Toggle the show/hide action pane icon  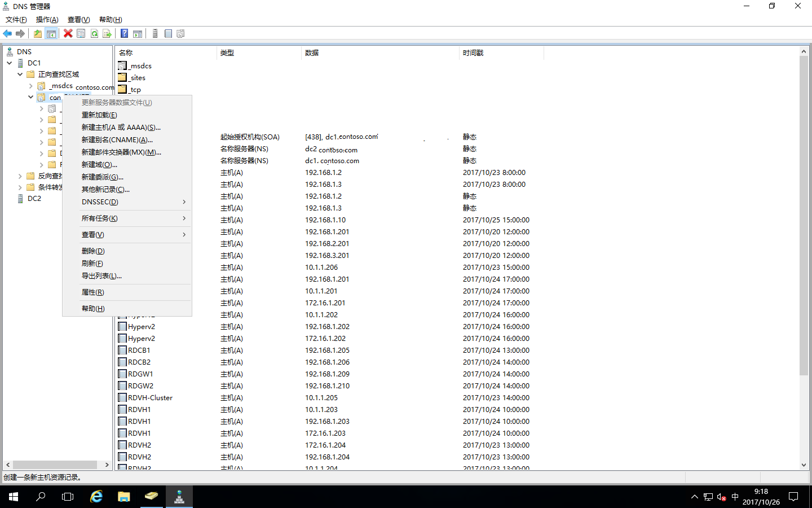click(x=138, y=34)
